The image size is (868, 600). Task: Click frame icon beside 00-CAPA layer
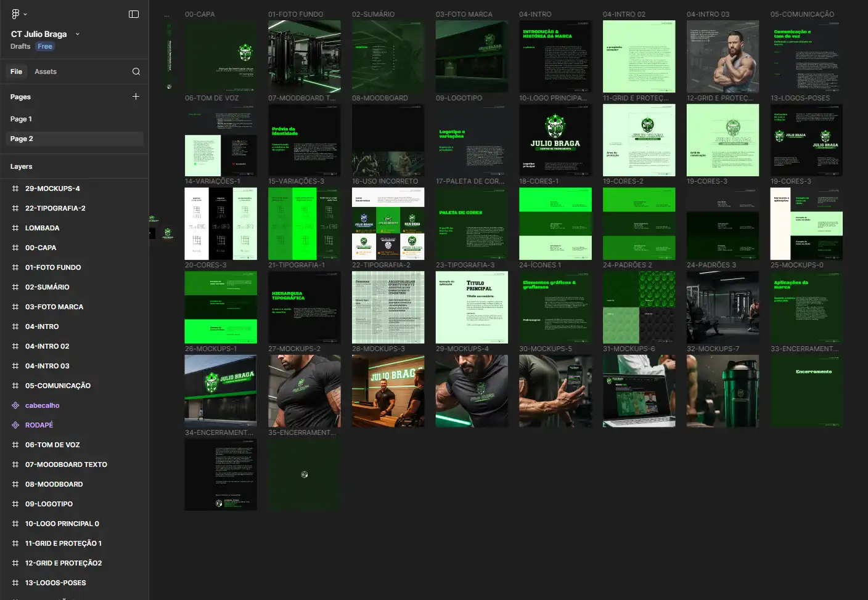coord(15,248)
